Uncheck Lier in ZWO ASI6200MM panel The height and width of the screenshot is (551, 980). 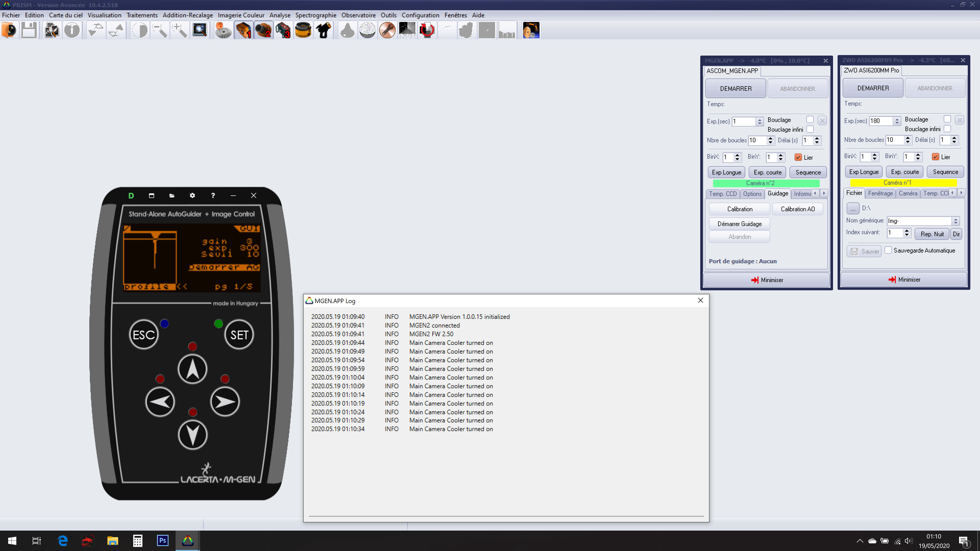[x=936, y=157]
